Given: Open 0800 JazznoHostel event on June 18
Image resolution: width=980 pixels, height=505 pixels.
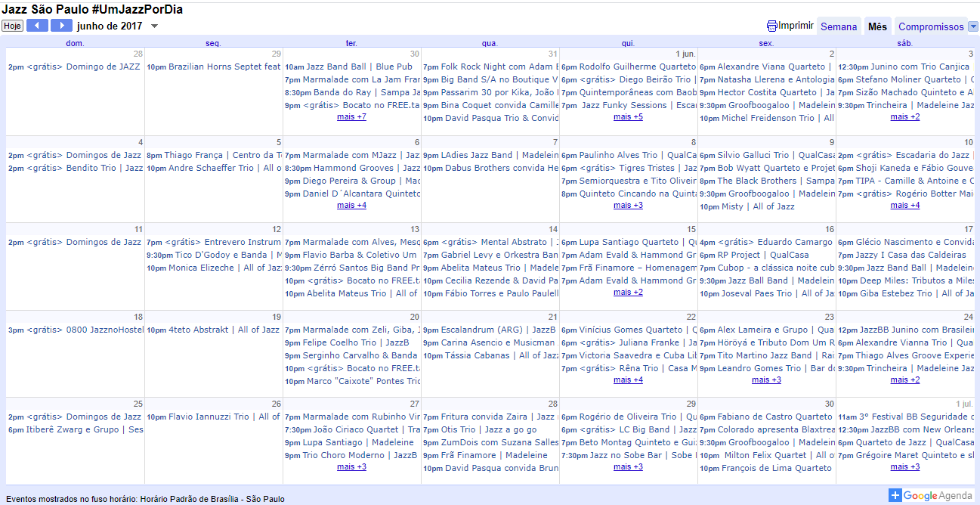Looking at the screenshot, I should point(76,330).
